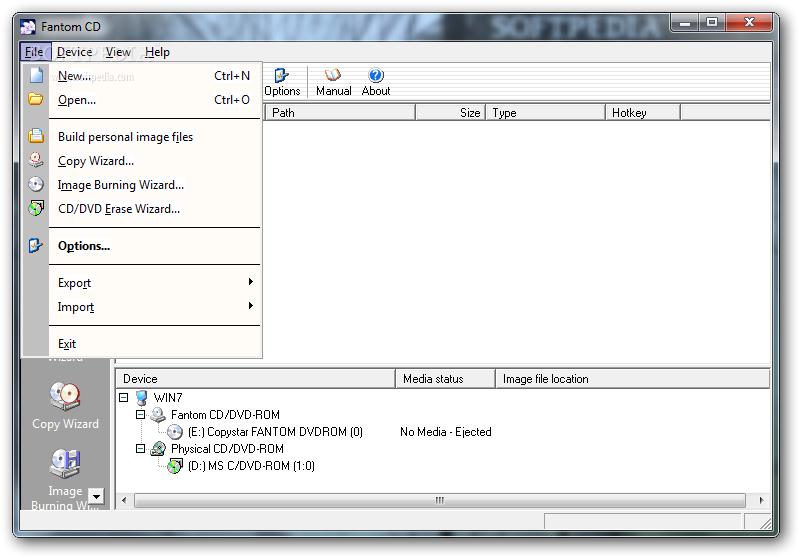
Task: Click the E: Copystar drive disc icon
Action: point(174,432)
